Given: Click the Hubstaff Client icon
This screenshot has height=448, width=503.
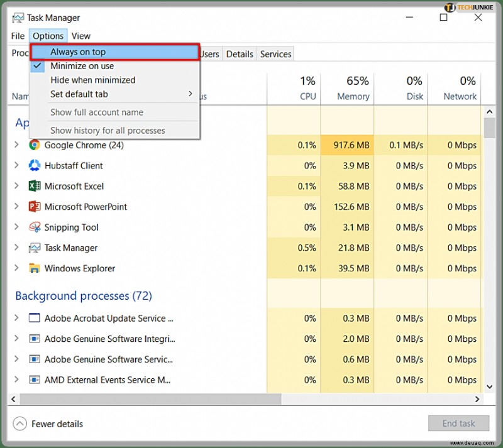Looking at the screenshot, I should point(35,165).
